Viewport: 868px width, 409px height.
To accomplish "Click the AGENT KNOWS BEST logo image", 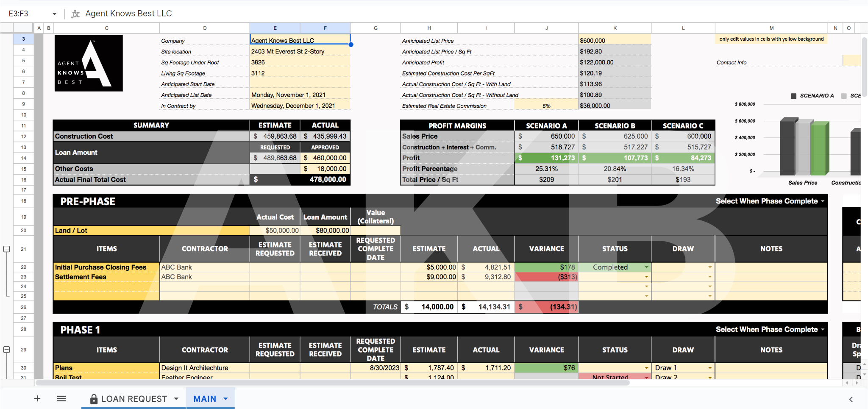I will click(89, 63).
